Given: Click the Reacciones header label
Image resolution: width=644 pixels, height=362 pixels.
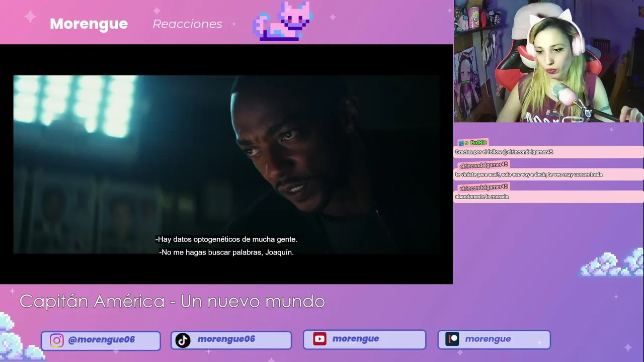Looking at the screenshot, I should click(187, 24).
